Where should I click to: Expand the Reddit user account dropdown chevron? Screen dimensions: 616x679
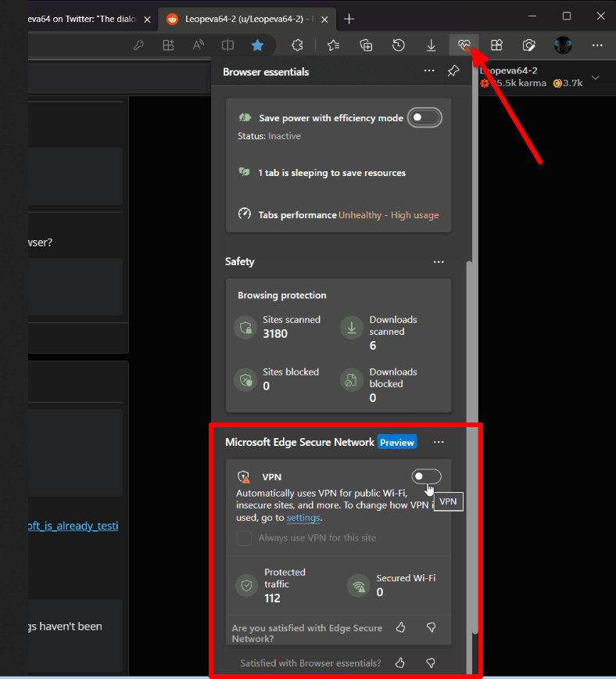[x=596, y=78]
